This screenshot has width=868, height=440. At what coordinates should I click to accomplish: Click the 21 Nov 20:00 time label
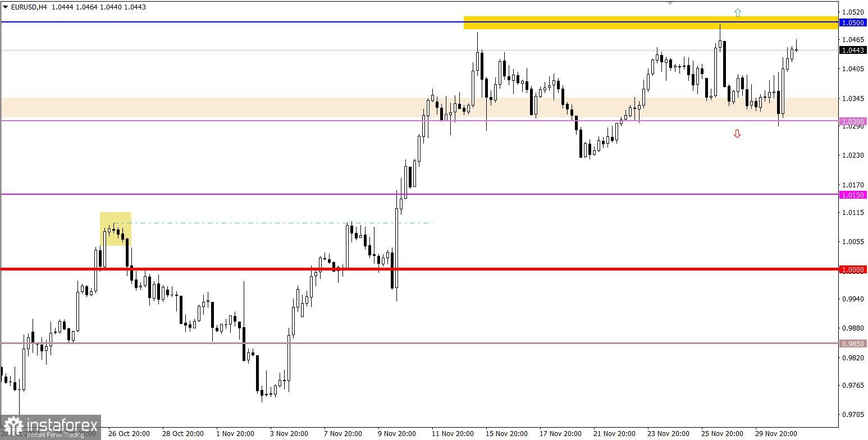tap(614, 434)
